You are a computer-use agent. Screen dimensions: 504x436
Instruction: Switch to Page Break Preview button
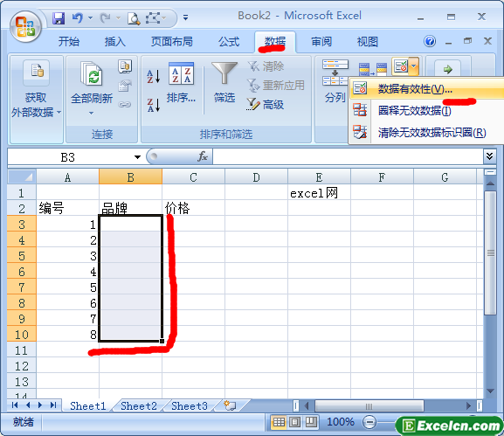click(x=311, y=422)
